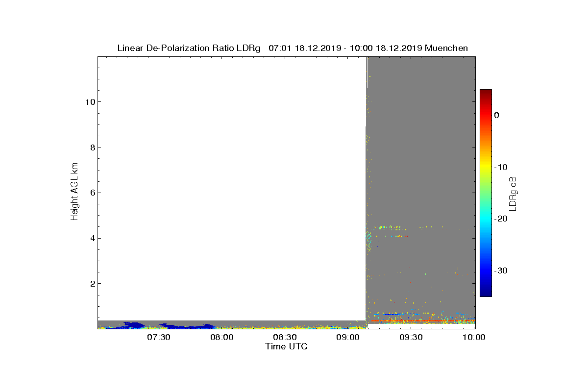The width and height of the screenshot is (588, 392).
Task: Click the 09:30 time tick label
Action: [412, 338]
